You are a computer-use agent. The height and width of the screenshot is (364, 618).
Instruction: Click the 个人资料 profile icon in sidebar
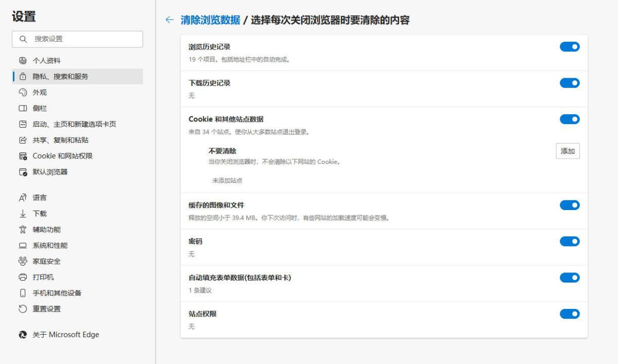(22, 61)
